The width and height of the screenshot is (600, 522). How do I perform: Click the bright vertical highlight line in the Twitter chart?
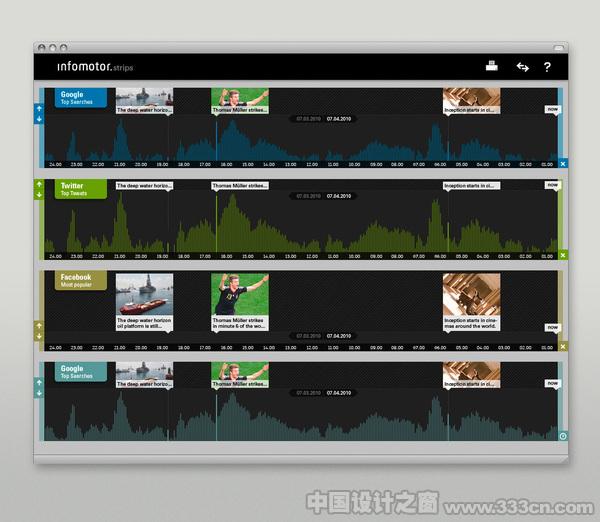pos(216,223)
